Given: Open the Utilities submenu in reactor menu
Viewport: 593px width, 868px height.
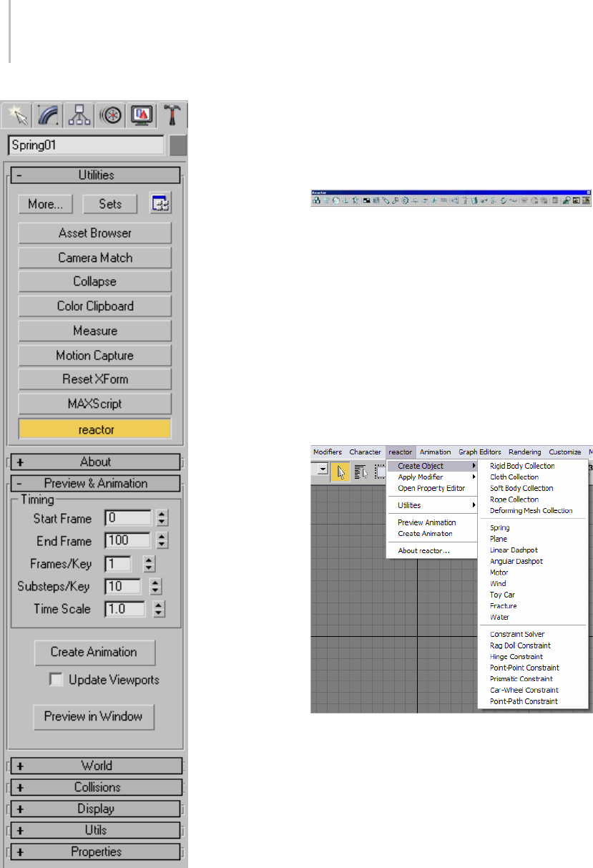Looking at the screenshot, I should pos(432,505).
